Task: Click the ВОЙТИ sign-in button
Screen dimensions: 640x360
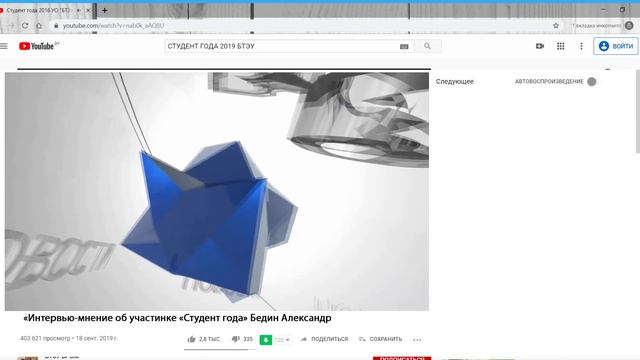Action: tap(616, 46)
